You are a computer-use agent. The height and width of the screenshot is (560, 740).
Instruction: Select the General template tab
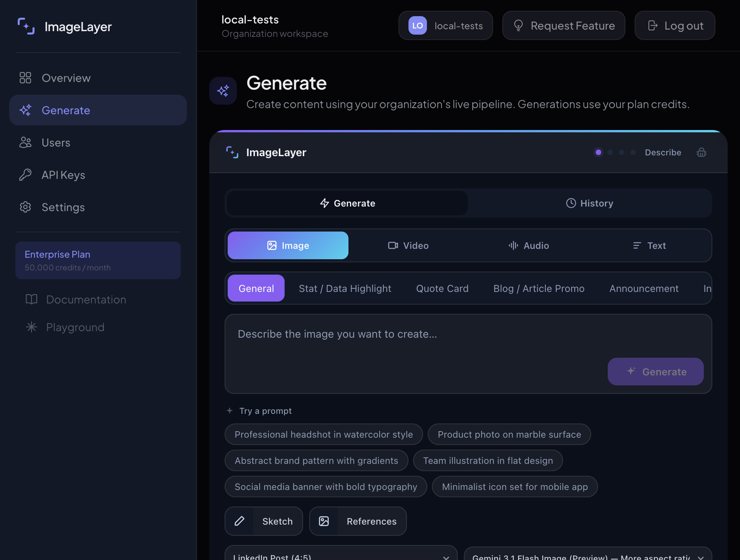click(256, 288)
